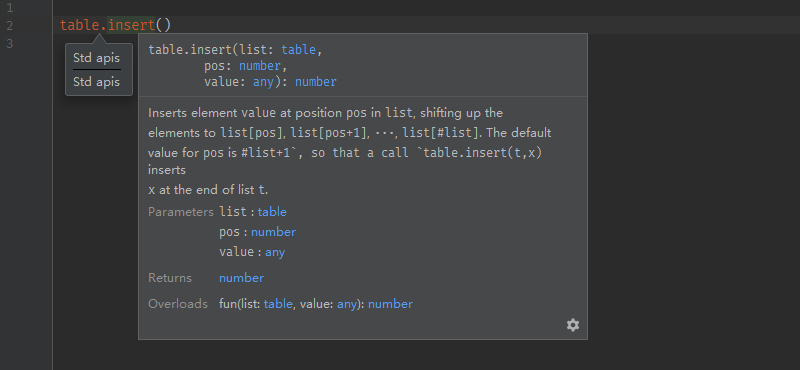Click 'insert' in the code line
Image resolution: width=800 pixels, height=370 pixels.
(x=131, y=24)
